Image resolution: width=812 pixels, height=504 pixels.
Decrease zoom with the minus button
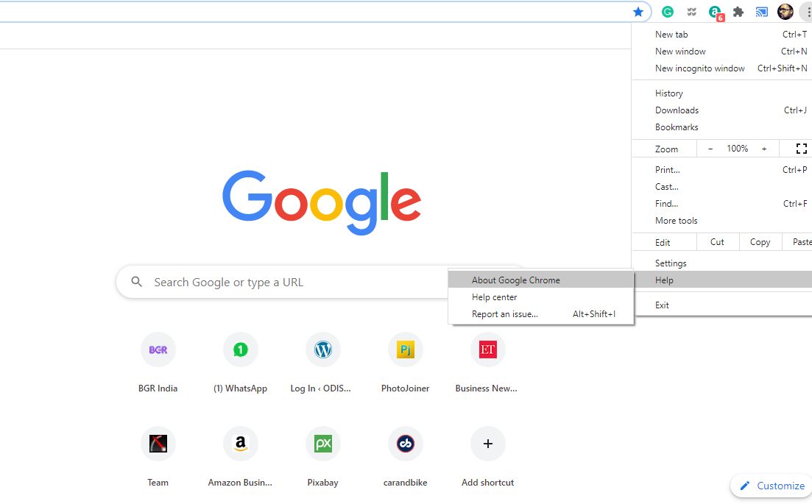[x=710, y=149]
